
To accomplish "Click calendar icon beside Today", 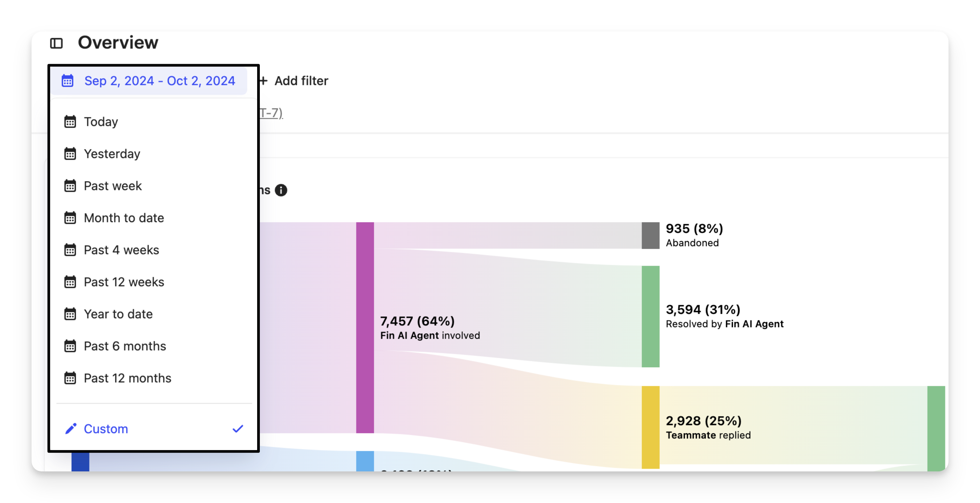I will click(70, 122).
